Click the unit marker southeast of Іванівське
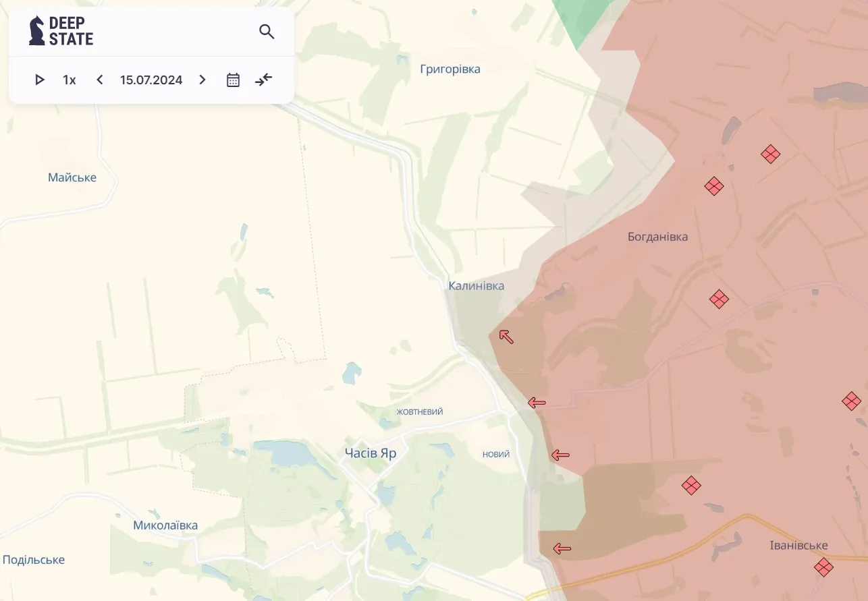 click(823, 567)
